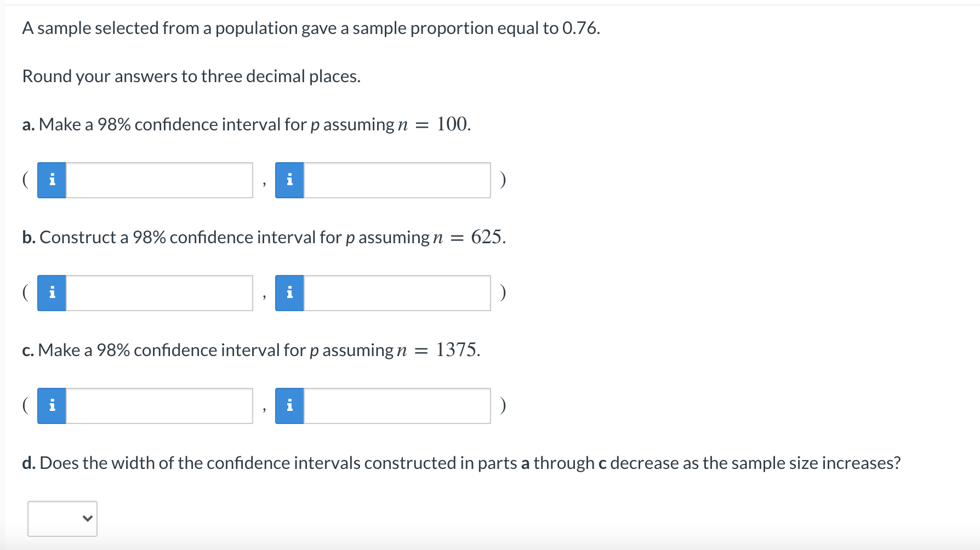Click part c lower bound input field
980x550 pixels.
tap(159, 405)
